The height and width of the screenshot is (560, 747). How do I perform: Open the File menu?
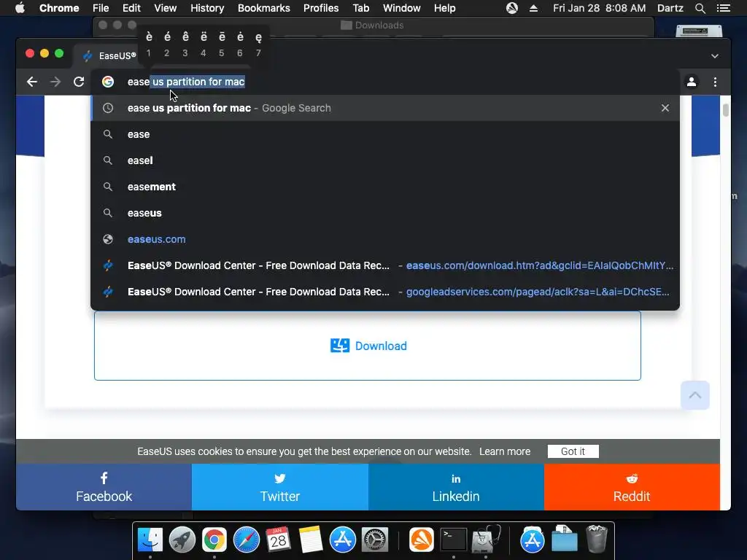(101, 8)
